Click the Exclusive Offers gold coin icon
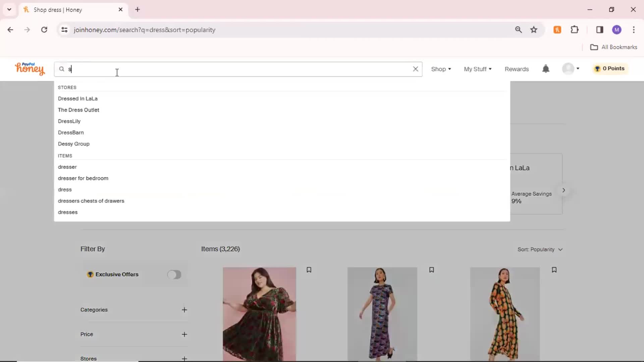 coord(90,275)
